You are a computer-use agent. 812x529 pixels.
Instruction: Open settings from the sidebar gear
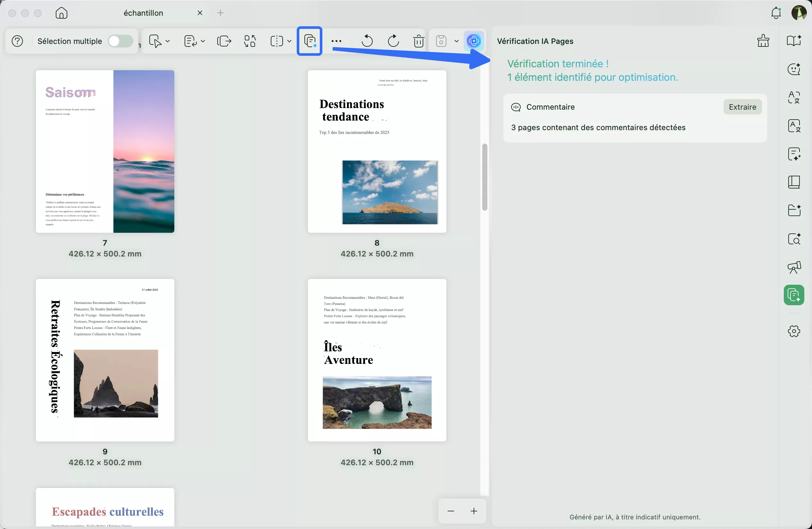coord(794,331)
